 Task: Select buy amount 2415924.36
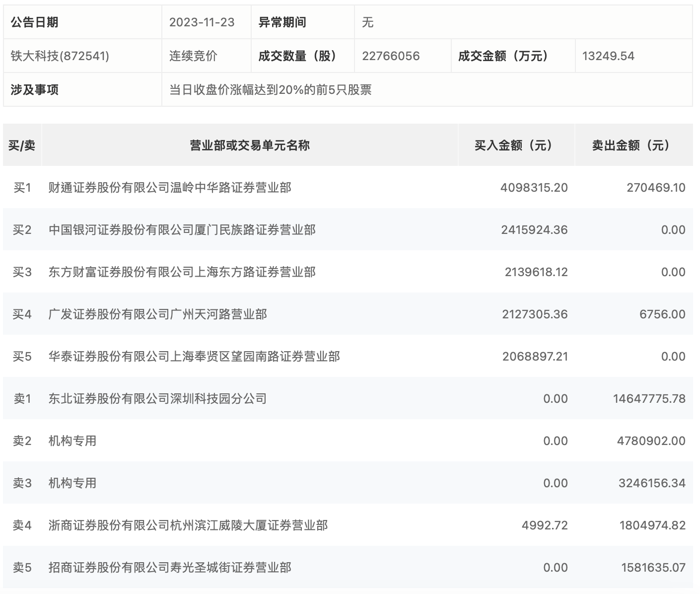point(534,230)
